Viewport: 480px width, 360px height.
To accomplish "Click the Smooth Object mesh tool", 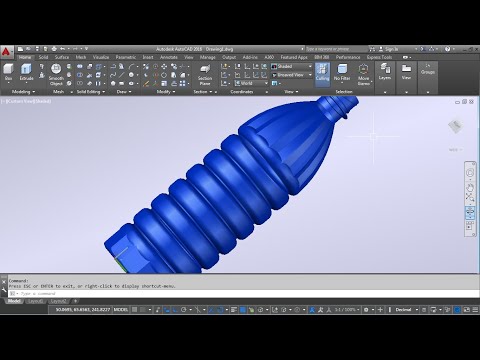I will click(x=56, y=75).
